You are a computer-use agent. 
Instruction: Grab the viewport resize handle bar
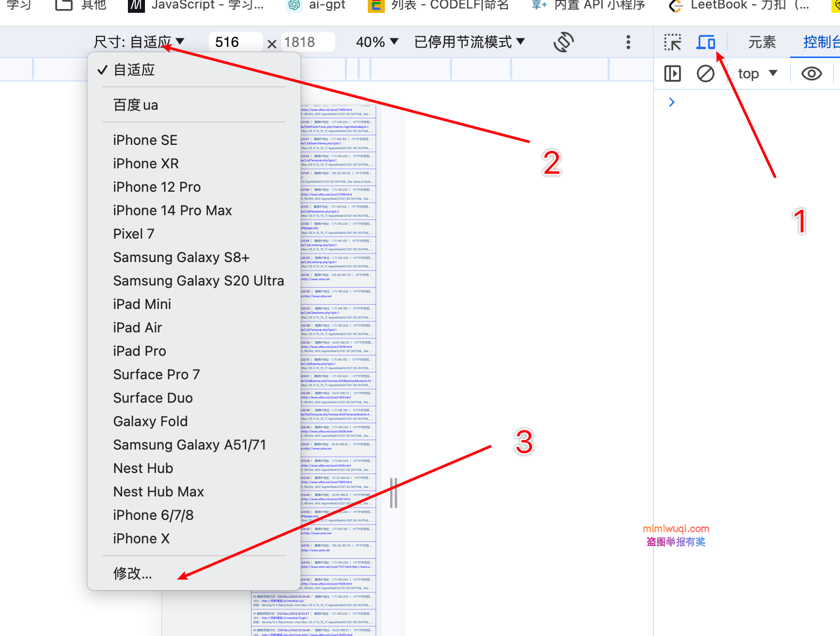[393, 493]
